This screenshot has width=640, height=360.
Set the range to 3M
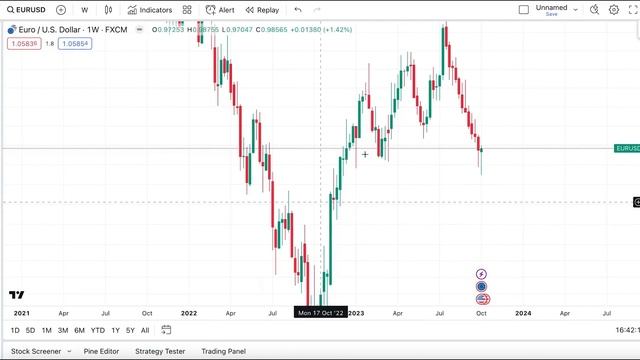[x=63, y=331]
